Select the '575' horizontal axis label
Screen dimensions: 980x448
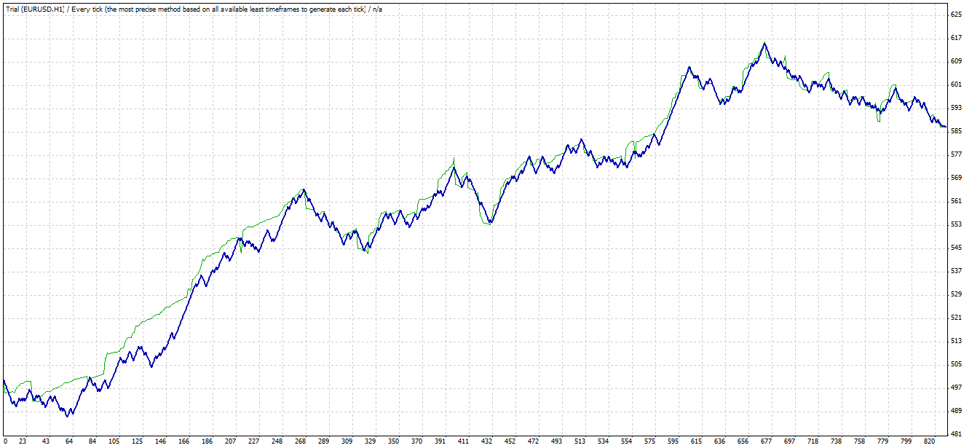pos(649,441)
